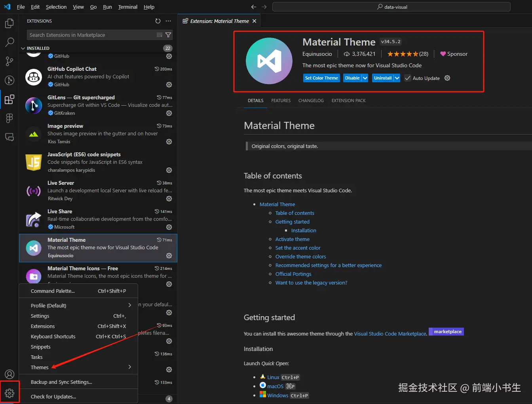
Task: Toggle the Auto Update checkbox
Action: [408, 78]
